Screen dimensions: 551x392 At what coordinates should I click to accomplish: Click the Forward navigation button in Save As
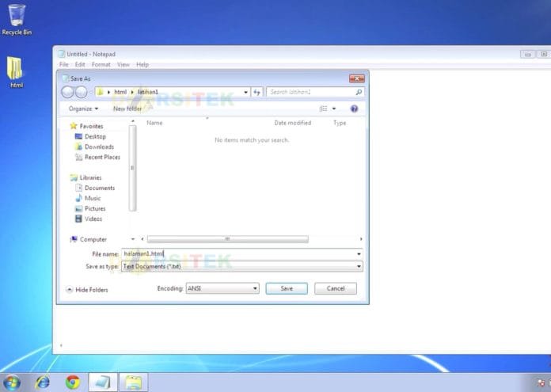click(x=82, y=92)
